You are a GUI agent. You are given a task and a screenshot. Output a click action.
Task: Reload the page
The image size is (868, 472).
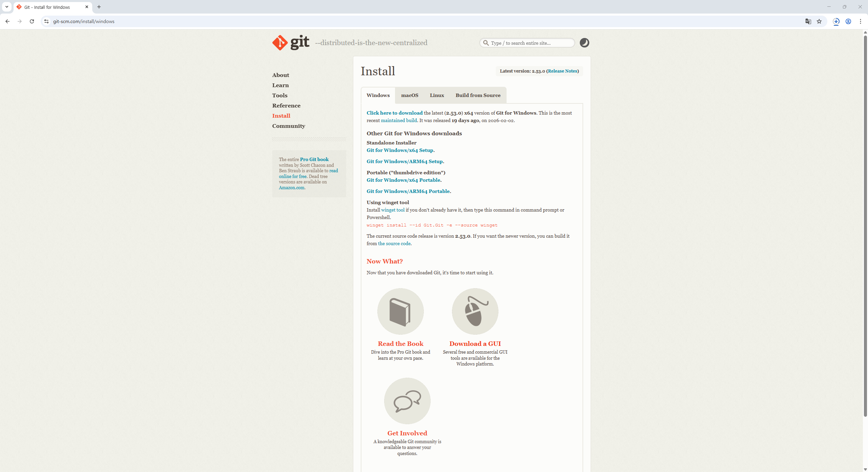click(32, 21)
